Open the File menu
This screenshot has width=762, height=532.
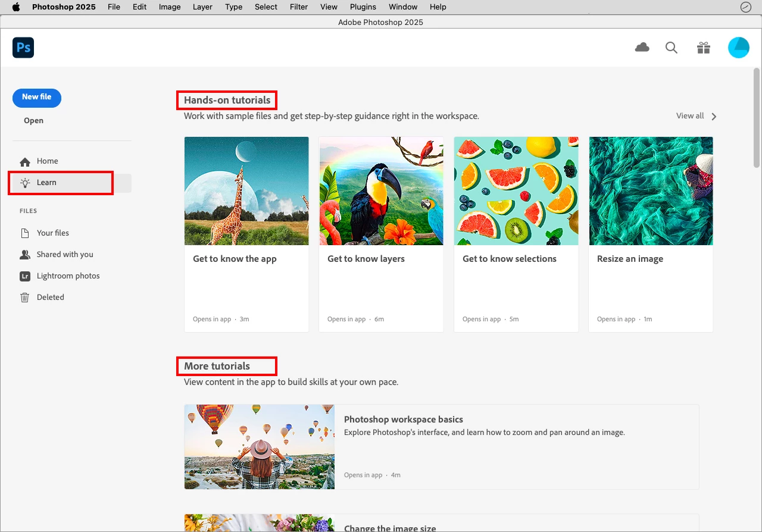[114, 7]
